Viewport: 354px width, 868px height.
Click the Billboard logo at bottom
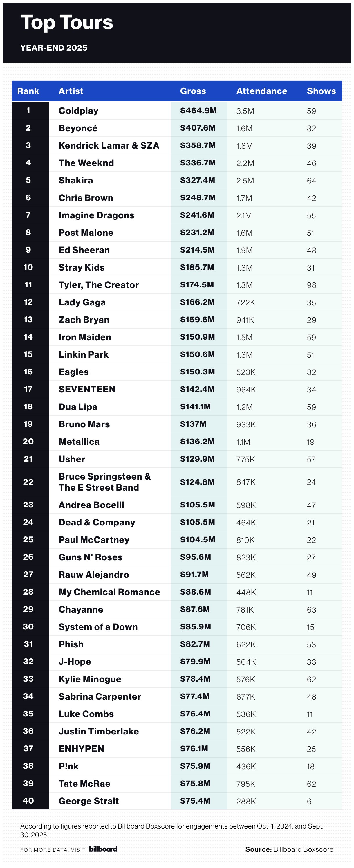click(103, 849)
